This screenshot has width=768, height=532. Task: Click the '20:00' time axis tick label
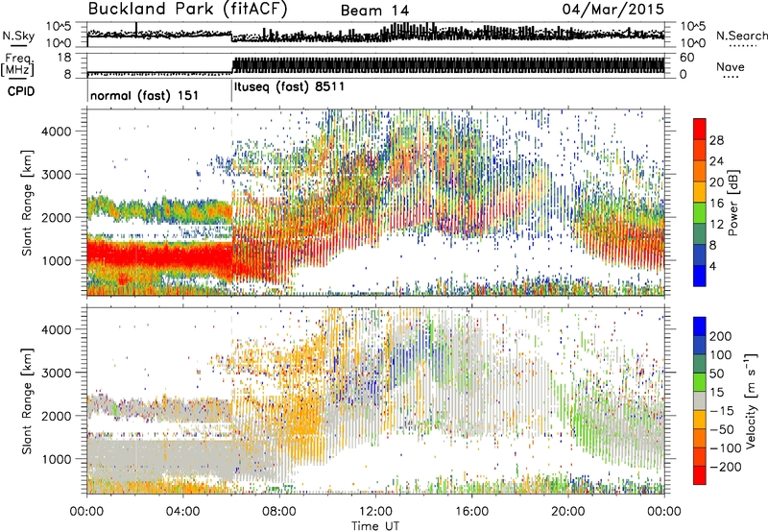click(x=567, y=512)
